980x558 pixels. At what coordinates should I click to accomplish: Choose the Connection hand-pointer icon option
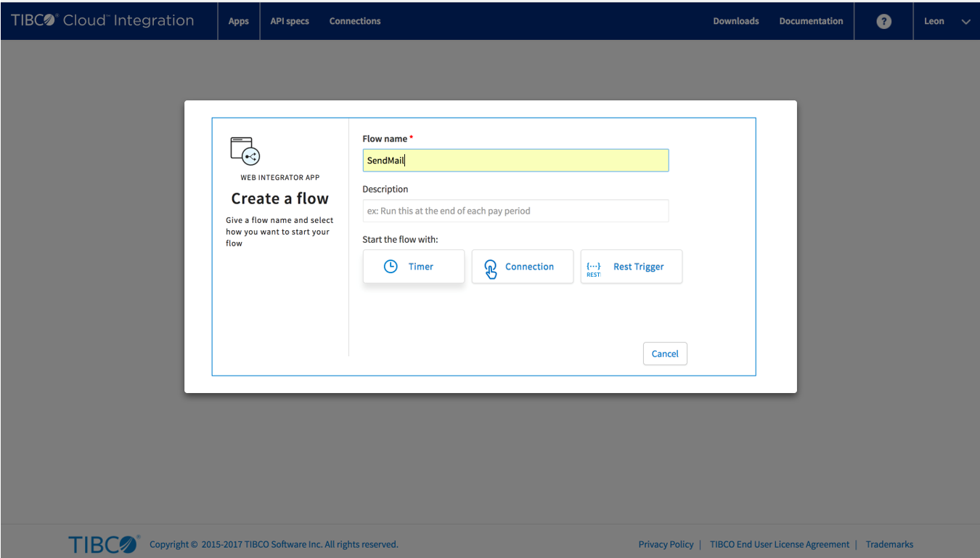point(491,268)
